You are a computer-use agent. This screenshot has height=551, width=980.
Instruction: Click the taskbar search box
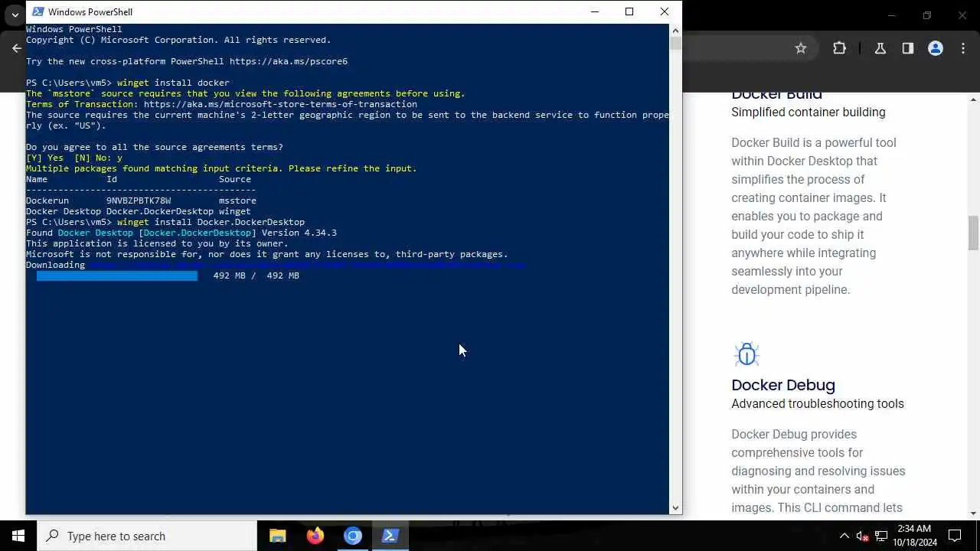pos(147,536)
